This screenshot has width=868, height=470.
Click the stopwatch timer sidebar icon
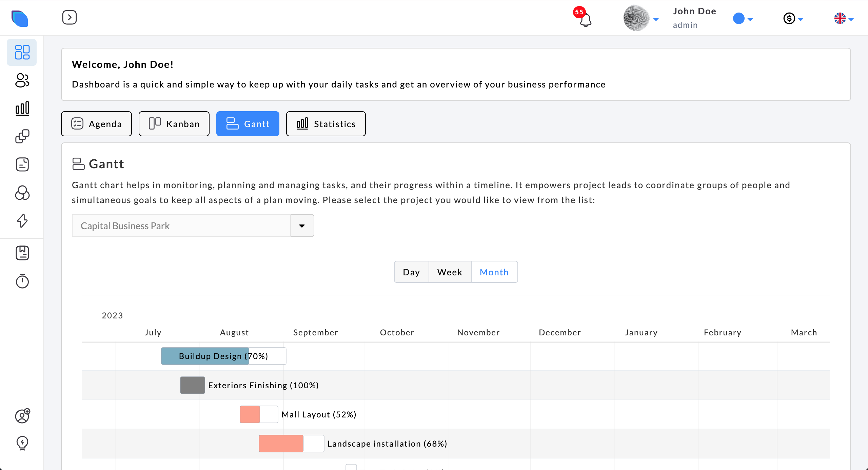point(22,281)
